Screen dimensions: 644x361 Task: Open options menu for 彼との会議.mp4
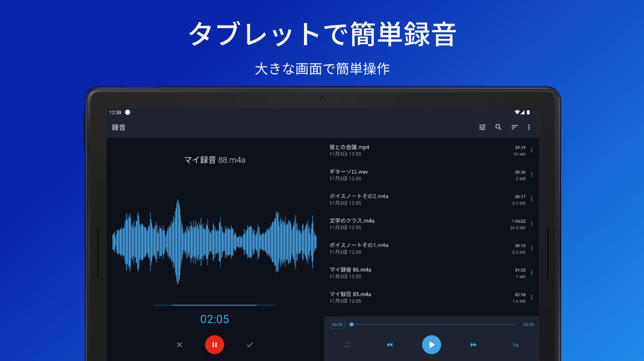click(531, 149)
